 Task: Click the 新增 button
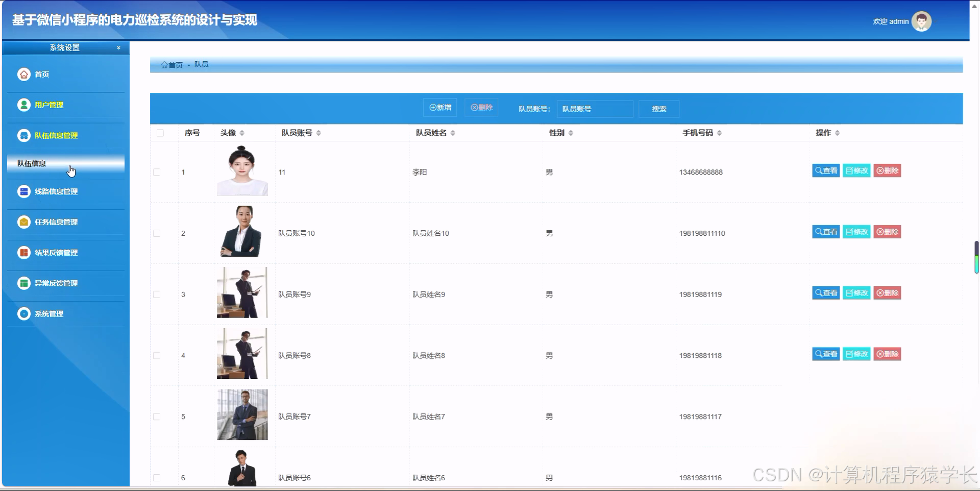439,108
